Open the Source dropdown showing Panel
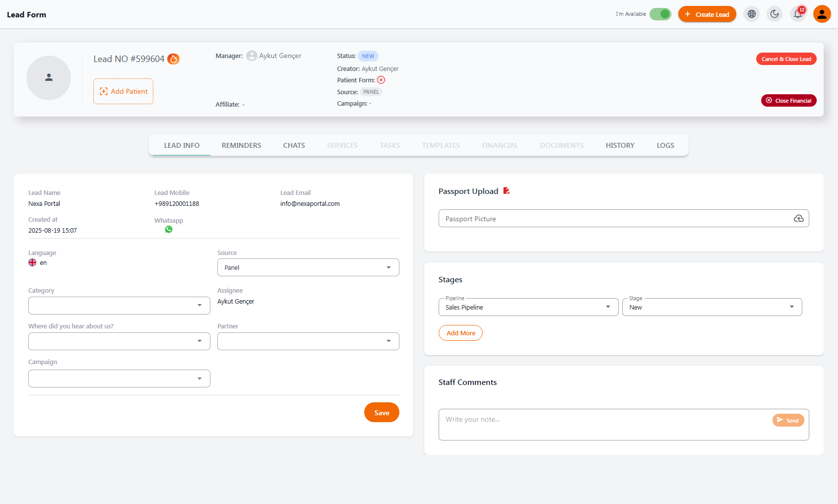 click(308, 267)
